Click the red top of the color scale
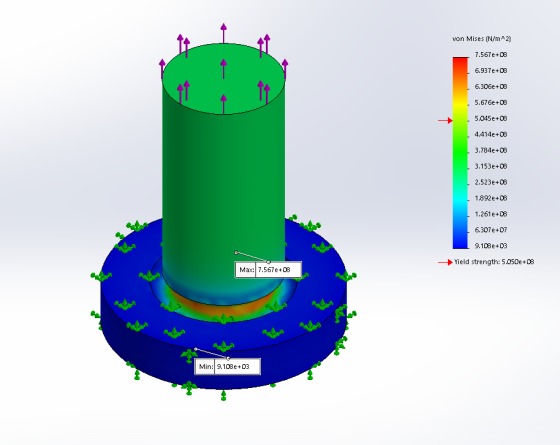 click(460, 62)
